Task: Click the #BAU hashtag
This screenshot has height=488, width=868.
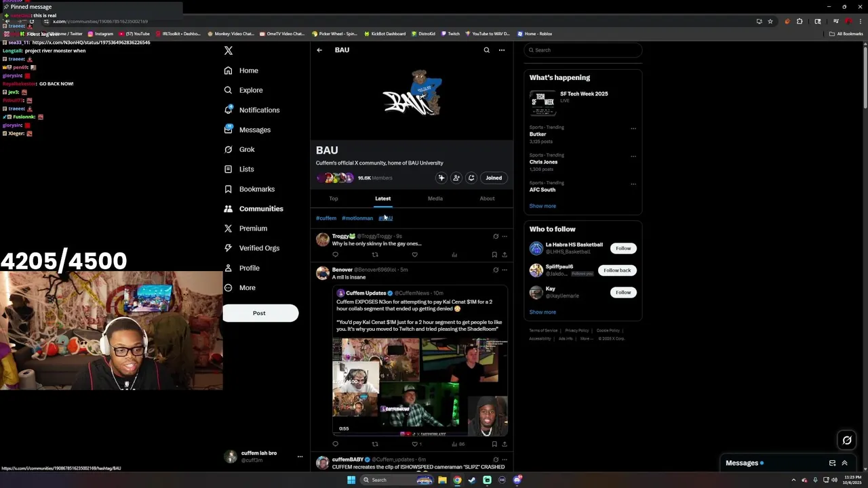Action: pyautogui.click(x=386, y=218)
